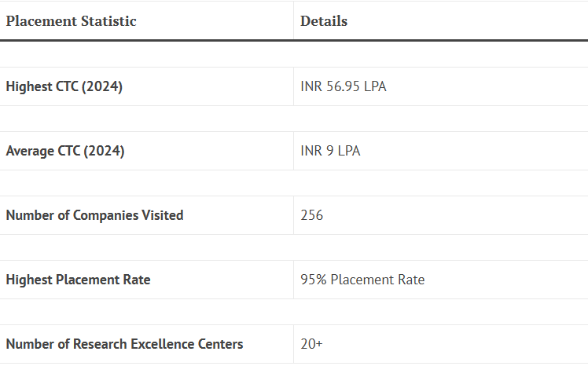
Task: Click the 'Placement Statistic' column header
Action: tap(71, 21)
